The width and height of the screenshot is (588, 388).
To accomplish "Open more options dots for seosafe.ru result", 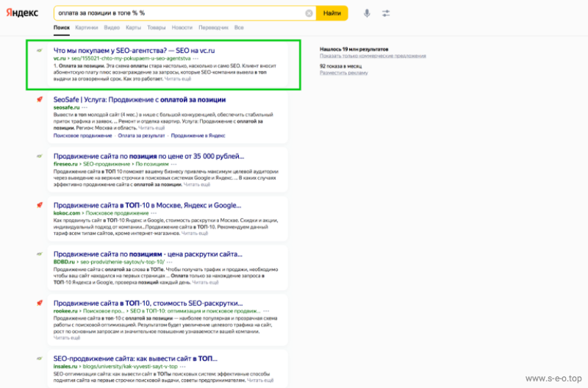I will pos(85,107).
